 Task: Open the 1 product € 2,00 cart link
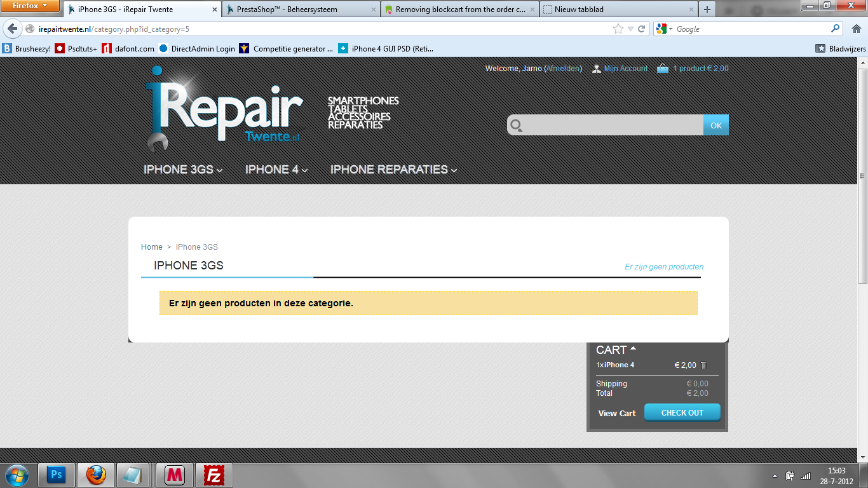pos(701,69)
